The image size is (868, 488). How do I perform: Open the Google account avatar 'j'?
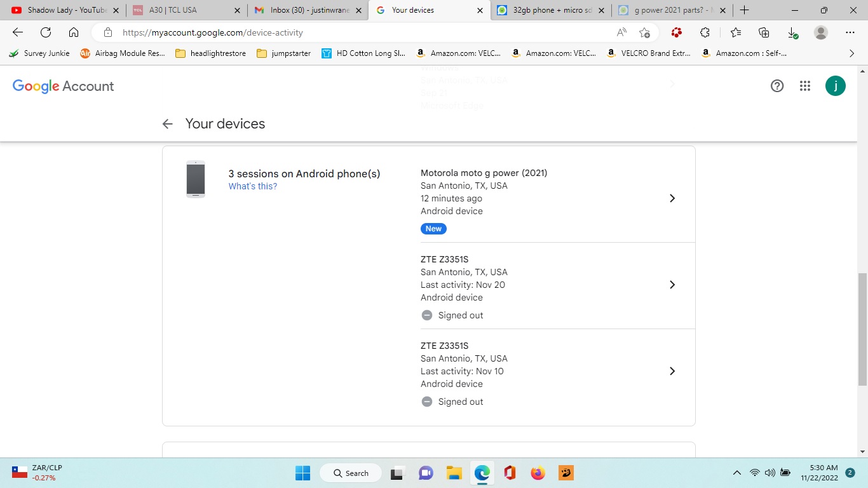click(x=836, y=86)
